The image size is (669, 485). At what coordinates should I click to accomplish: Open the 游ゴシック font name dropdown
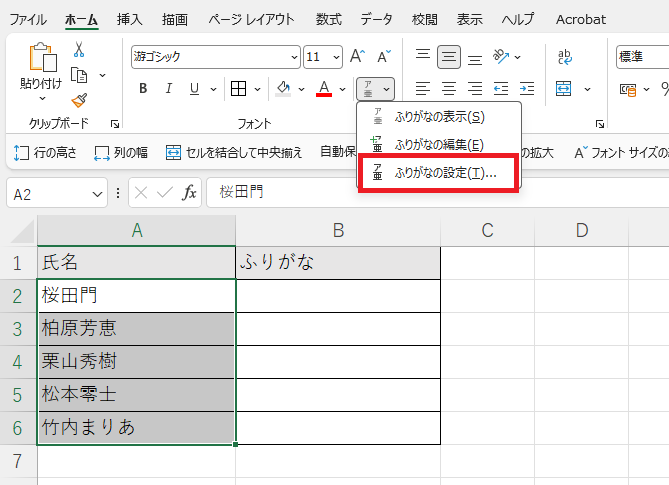294,57
